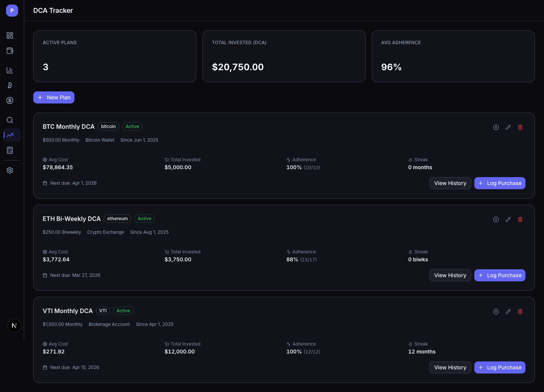Viewport: 544px width, 392px height.
Task: Click total invested $20,750.00 value
Action: pos(238,67)
